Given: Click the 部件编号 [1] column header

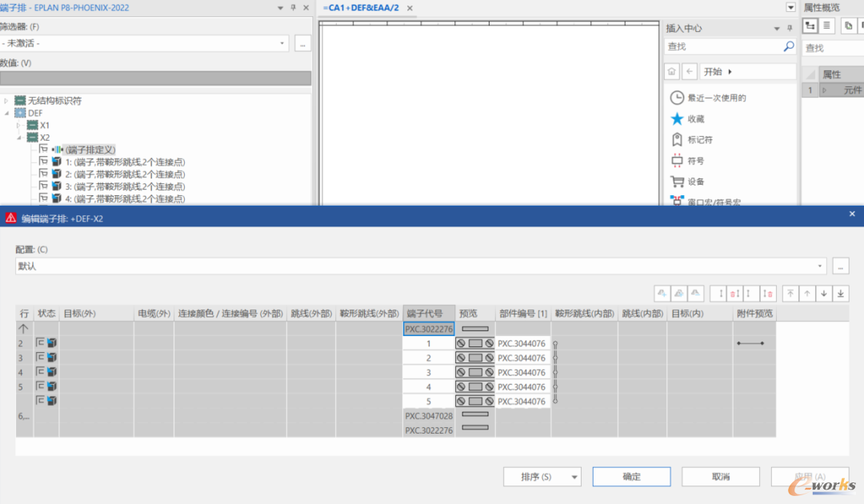Looking at the screenshot, I should pyautogui.click(x=523, y=314).
